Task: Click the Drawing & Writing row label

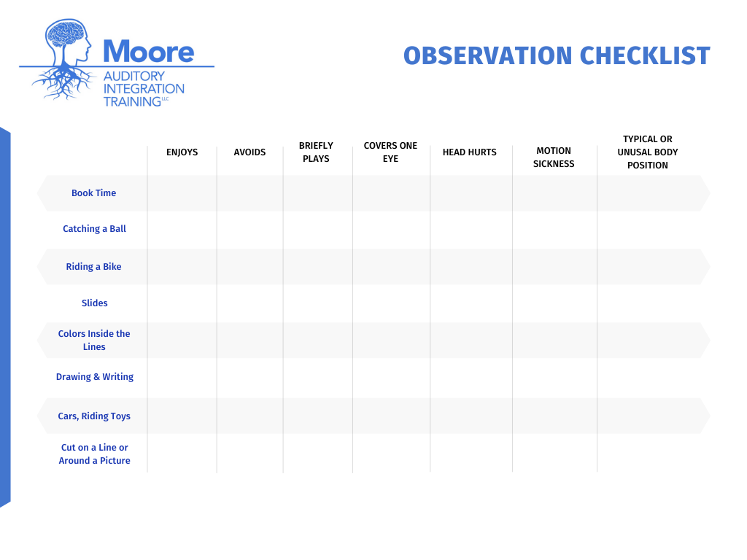Action: [x=95, y=376]
